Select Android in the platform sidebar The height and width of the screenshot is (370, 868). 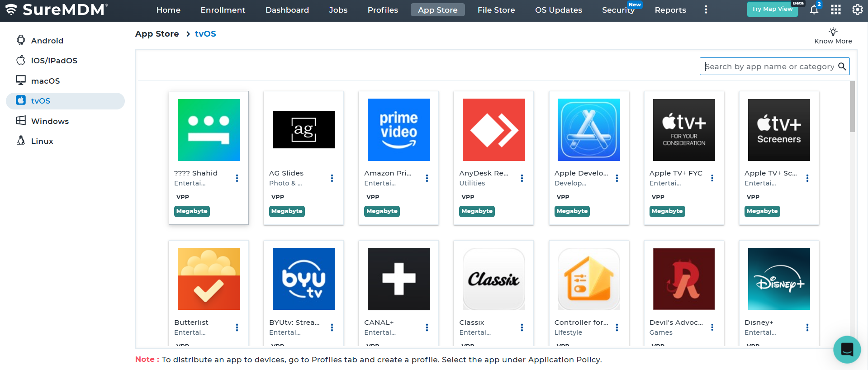click(47, 41)
